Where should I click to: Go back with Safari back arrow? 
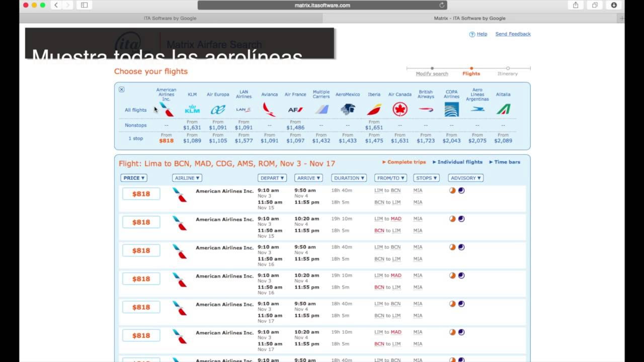click(56, 5)
